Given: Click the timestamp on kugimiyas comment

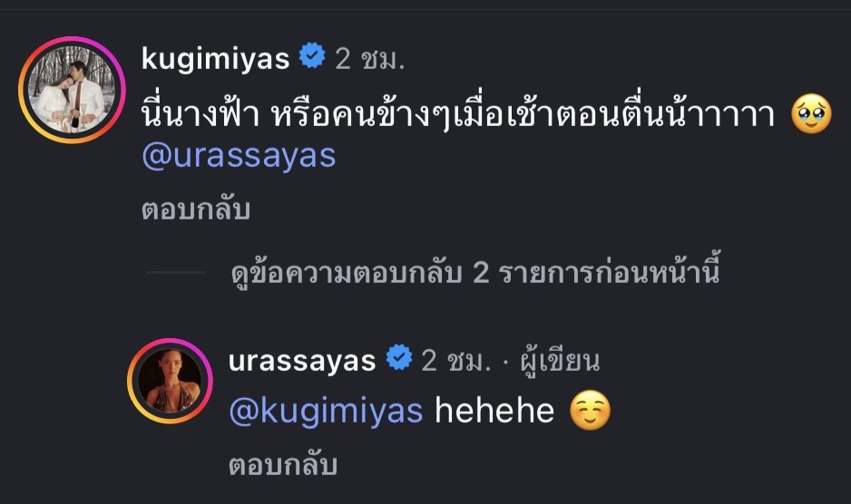Looking at the screenshot, I should (x=369, y=60).
